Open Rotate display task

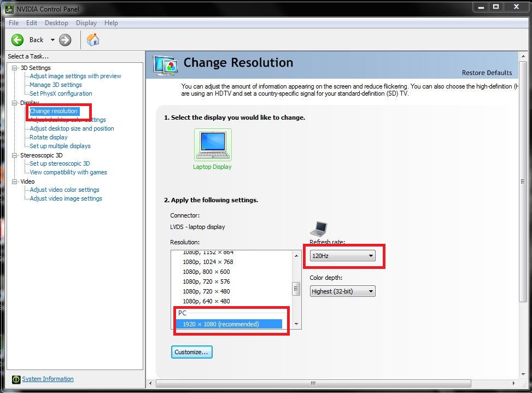(49, 137)
